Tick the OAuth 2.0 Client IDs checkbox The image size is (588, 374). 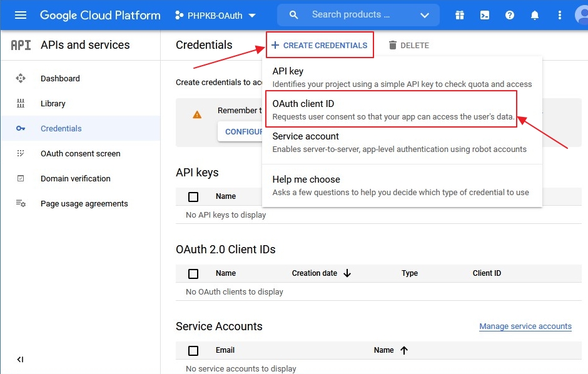tap(193, 273)
